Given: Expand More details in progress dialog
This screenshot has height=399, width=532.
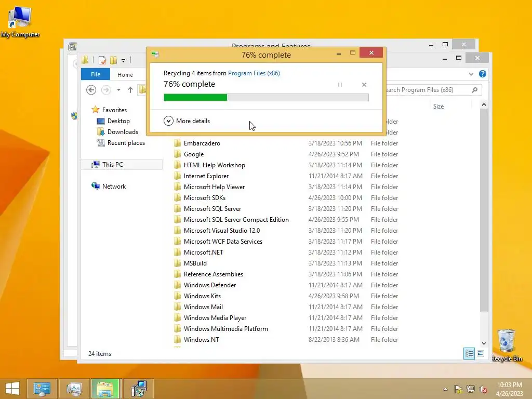Looking at the screenshot, I should tap(187, 121).
